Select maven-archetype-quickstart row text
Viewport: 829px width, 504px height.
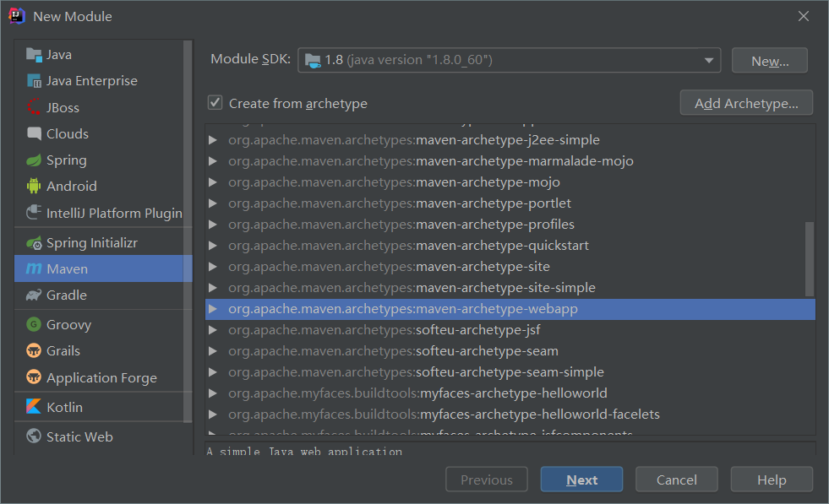(408, 246)
